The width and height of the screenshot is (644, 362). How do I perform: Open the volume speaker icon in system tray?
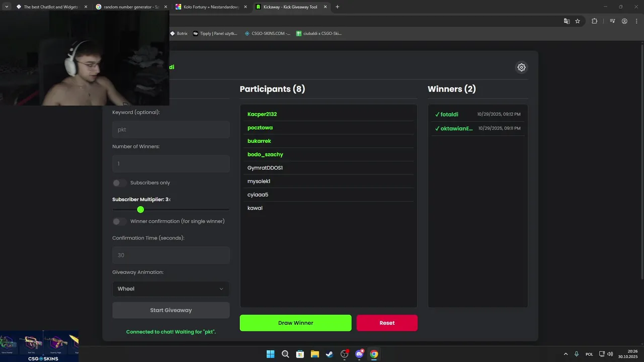[x=610, y=354]
